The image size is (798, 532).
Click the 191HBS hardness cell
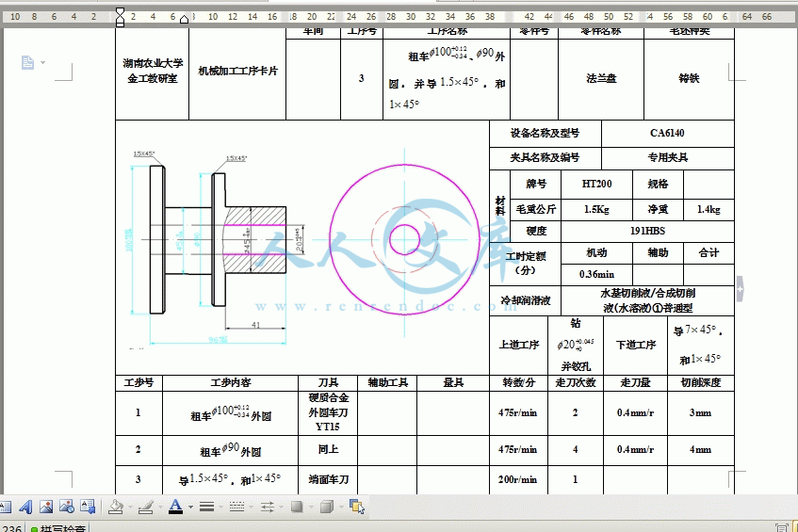[x=647, y=231]
